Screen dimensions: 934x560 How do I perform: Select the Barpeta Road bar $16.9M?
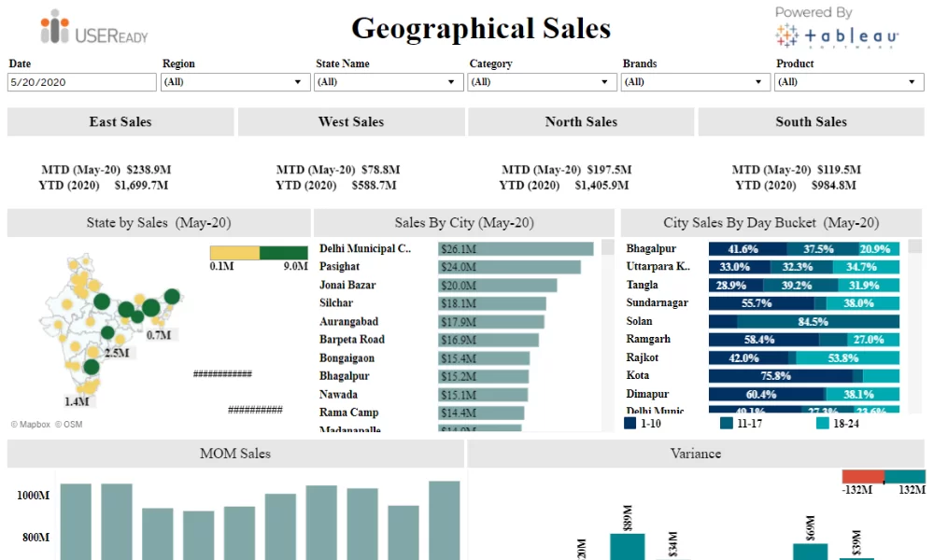click(488, 340)
